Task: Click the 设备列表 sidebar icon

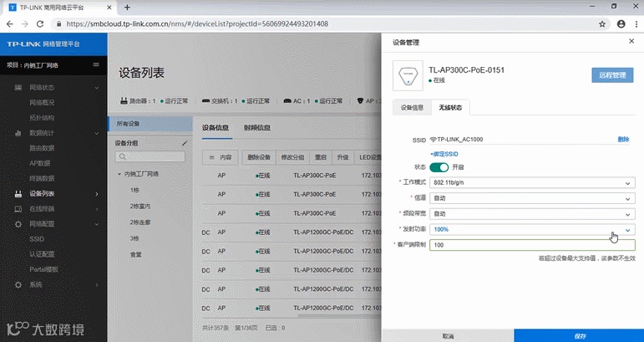Action: (x=18, y=194)
